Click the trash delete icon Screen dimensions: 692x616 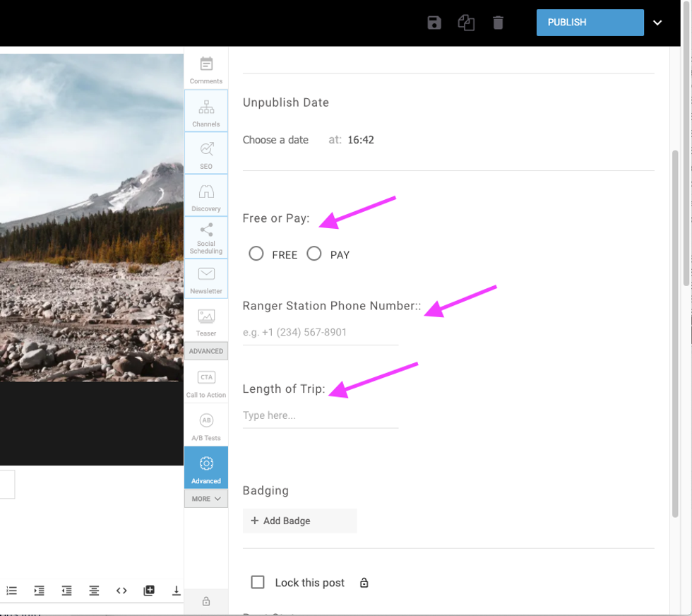click(x=498, y=23)
